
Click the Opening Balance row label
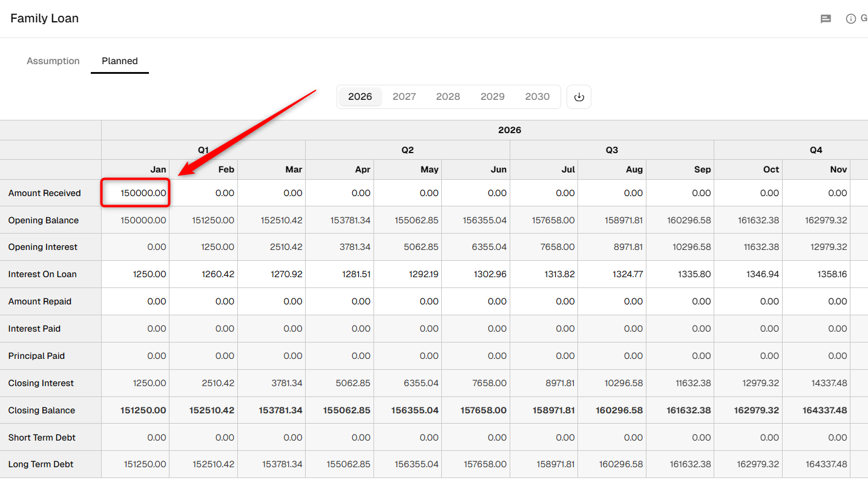pyautogui.click(x=44, y=220)
